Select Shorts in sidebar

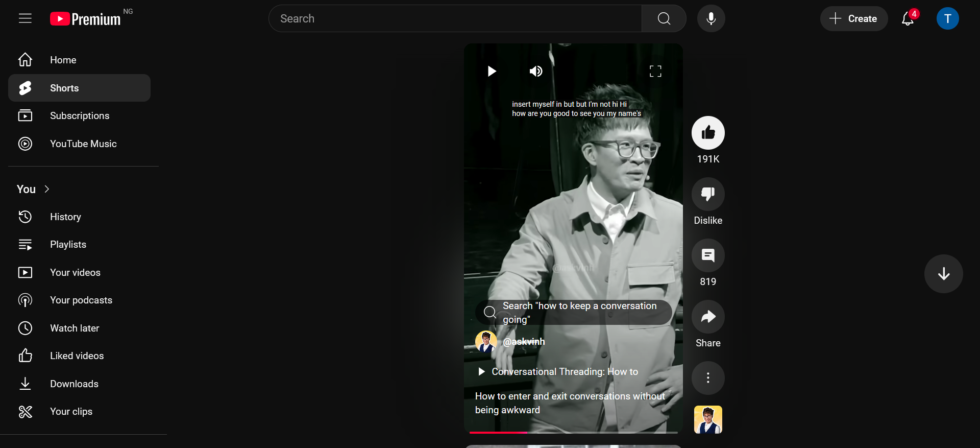point(79,88)
